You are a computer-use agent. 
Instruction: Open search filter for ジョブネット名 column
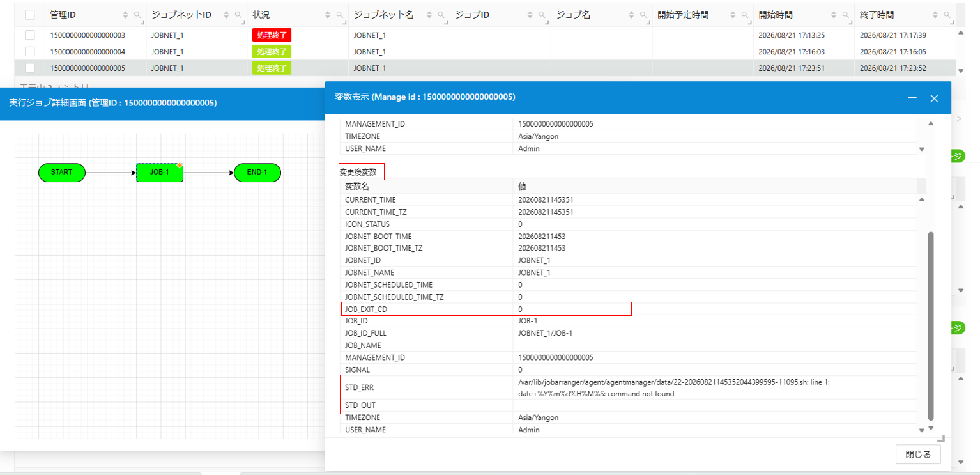pyautogui.click(x=441, y=15)
